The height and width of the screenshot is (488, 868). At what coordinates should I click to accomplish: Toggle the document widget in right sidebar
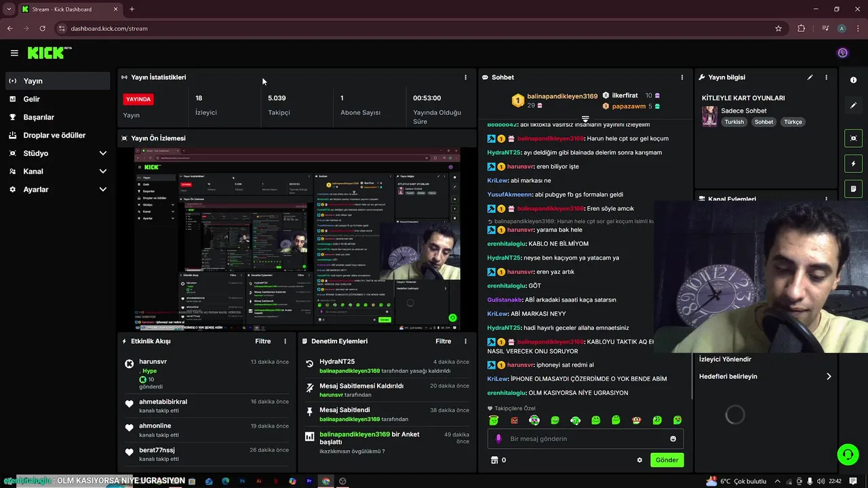(853, 188)
